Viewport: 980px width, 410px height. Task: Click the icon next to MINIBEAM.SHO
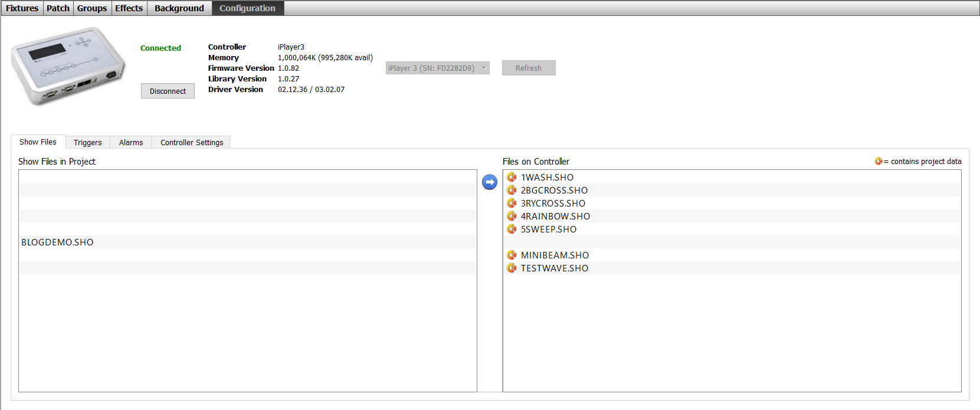[x=512, y=255]
